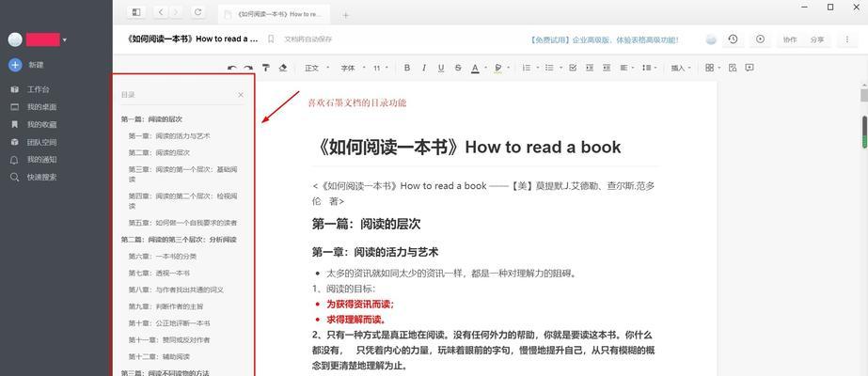Open a new tab with the plus icon
The width and height of the screenshot is (868, 376).
pyautogui.click(x=346, y=15)
